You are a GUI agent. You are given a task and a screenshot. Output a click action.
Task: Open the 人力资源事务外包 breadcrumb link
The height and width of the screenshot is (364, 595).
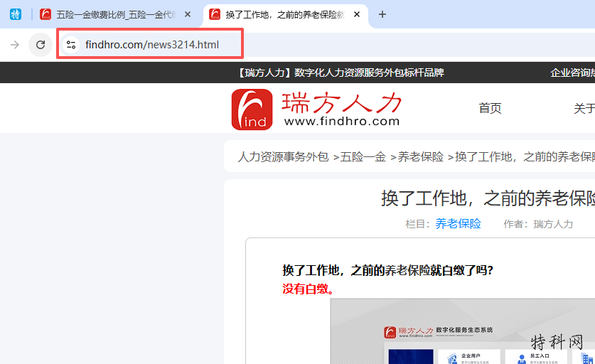click(x=283, y=156)
